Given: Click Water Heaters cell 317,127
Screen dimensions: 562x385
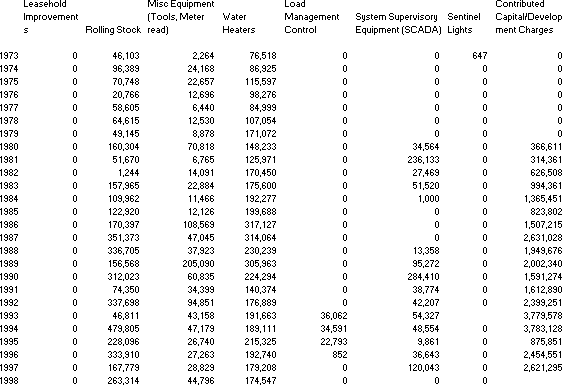Looking at the screenshot, I should (x=261, y=225).
